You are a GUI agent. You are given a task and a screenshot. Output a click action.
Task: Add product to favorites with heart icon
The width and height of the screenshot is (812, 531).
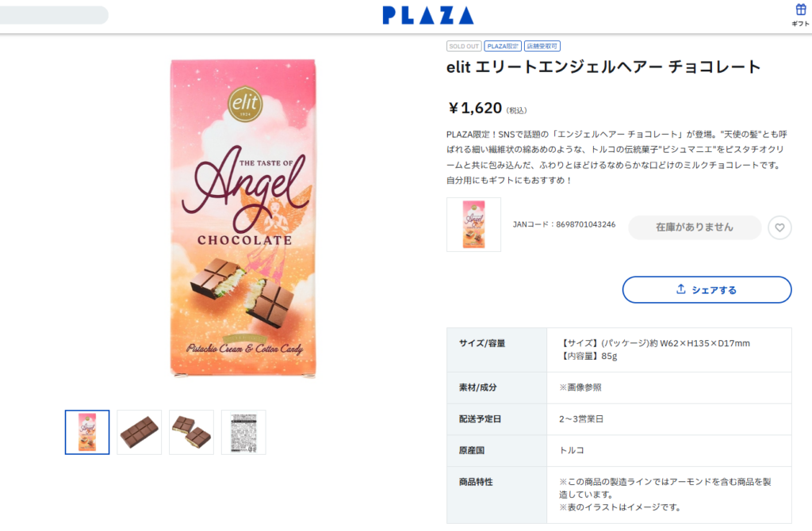click(x=779, y=227)
